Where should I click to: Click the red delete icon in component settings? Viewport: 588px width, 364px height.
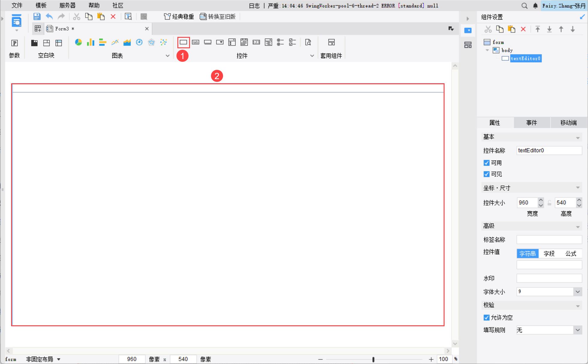coord(523,29)
